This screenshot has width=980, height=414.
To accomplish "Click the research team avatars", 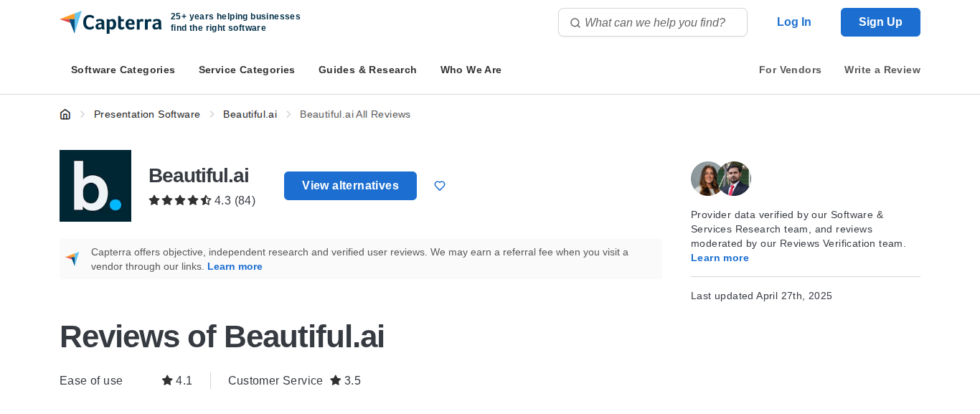I will coord(721,179).
